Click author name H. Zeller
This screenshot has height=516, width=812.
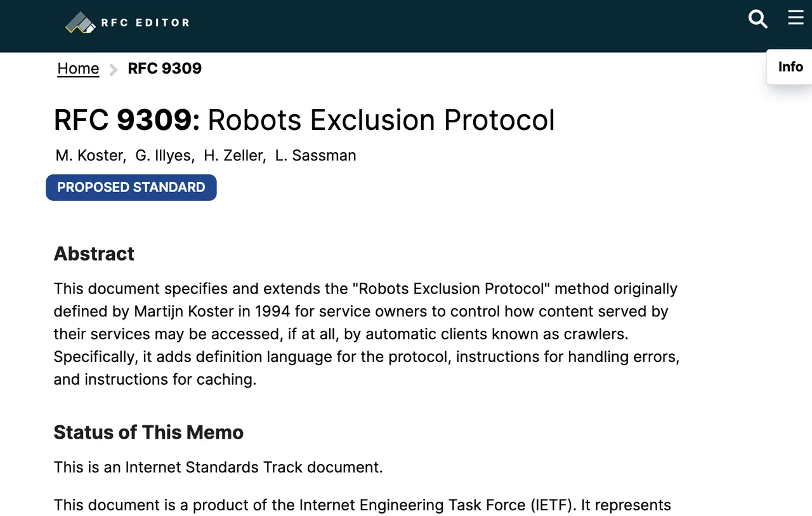(x=233, y=155)
